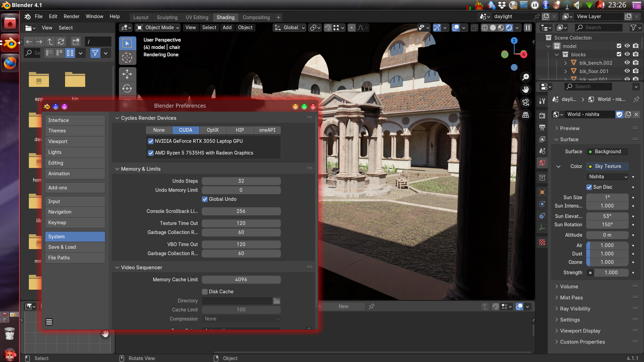
Task: Select the Move tool in viewport toolbar
Action: (x=127, y=74)
